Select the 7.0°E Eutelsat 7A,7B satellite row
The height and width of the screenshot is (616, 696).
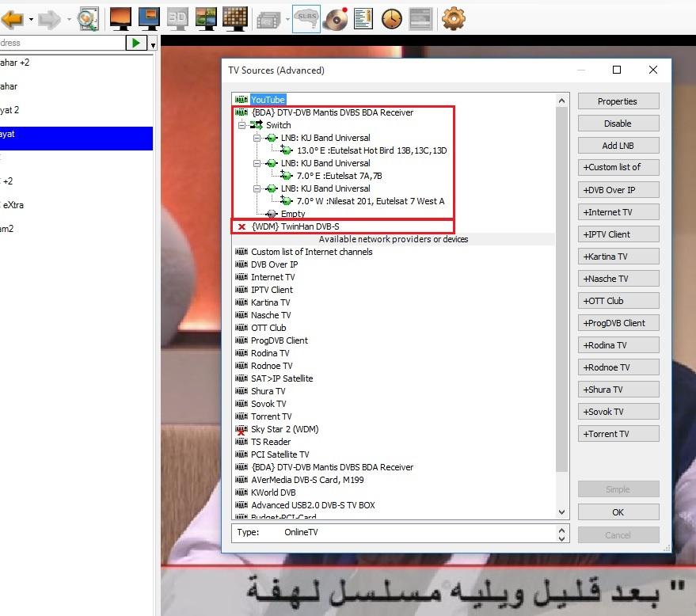339,176
